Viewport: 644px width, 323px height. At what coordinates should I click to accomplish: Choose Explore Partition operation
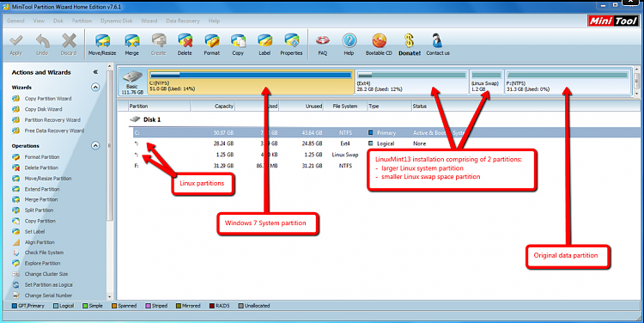pyautogui.click(x=42, y=263)
